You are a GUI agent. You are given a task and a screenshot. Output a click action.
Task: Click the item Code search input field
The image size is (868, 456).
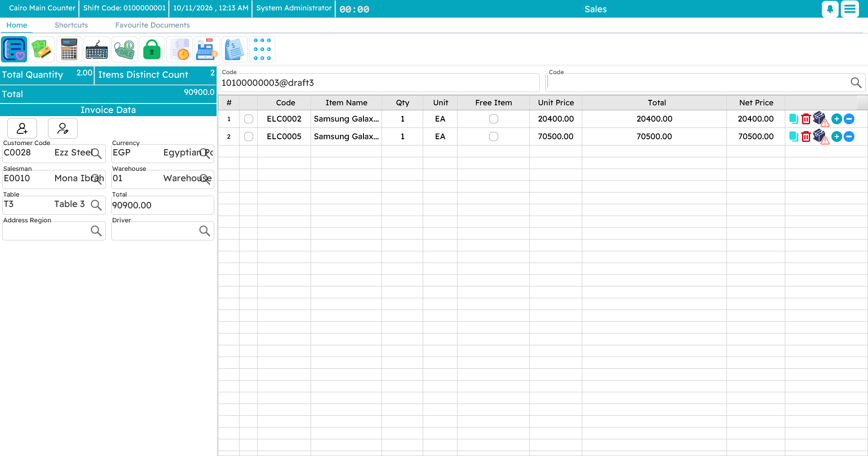[698, 83]
